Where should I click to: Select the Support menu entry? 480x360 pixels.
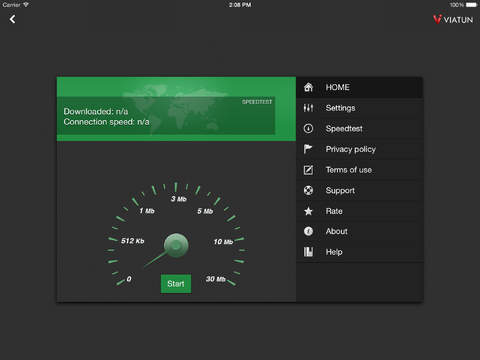360,191
